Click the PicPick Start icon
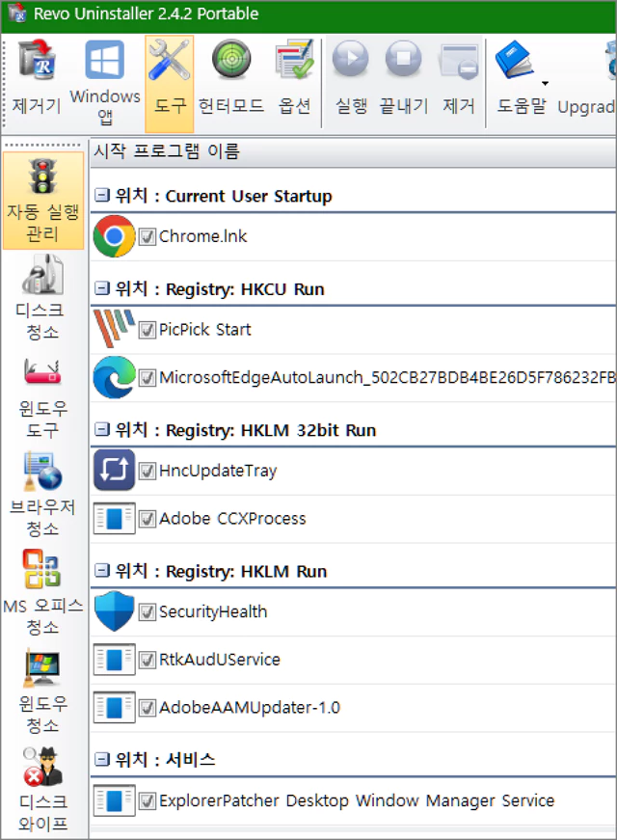 click(x=114, y=329)
